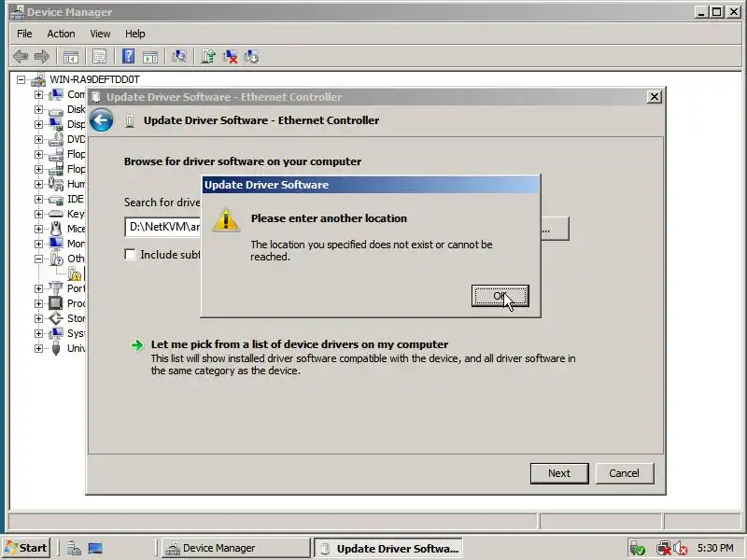This screenshot has height=560, width=747.
Task: Click OK in the error dialog
Action: (500, 296)
